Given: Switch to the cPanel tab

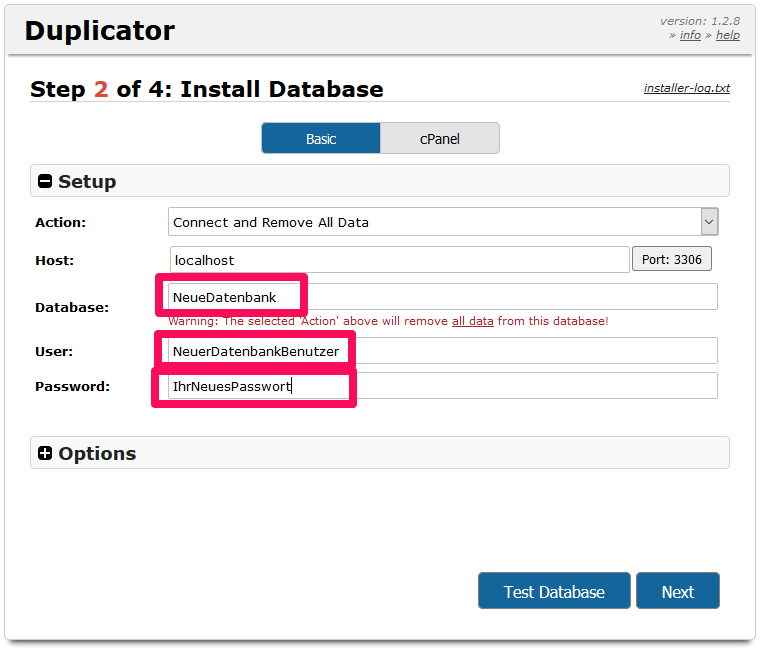Looking at the screenshot, I should tap(440, 139).
